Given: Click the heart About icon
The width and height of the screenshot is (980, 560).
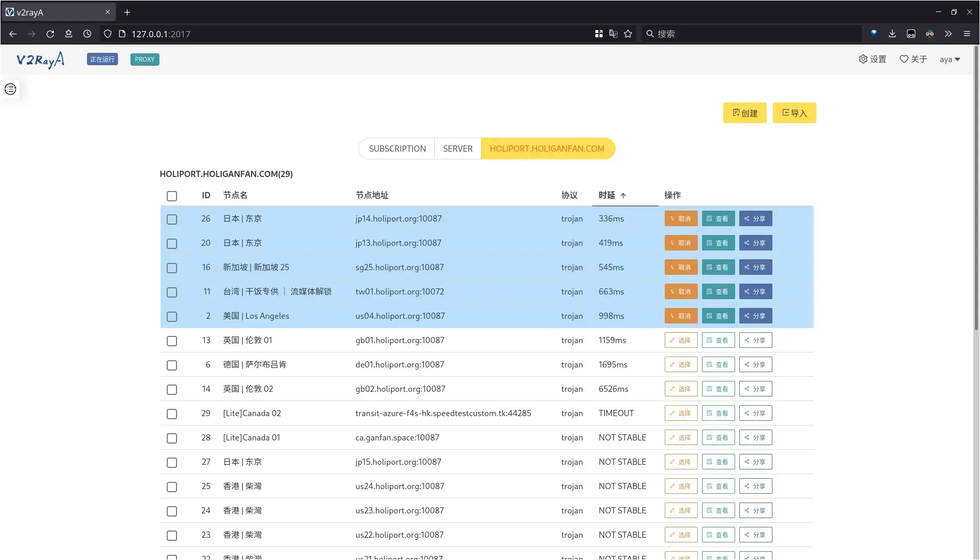Looking at the screenshot, I should 904,59.
